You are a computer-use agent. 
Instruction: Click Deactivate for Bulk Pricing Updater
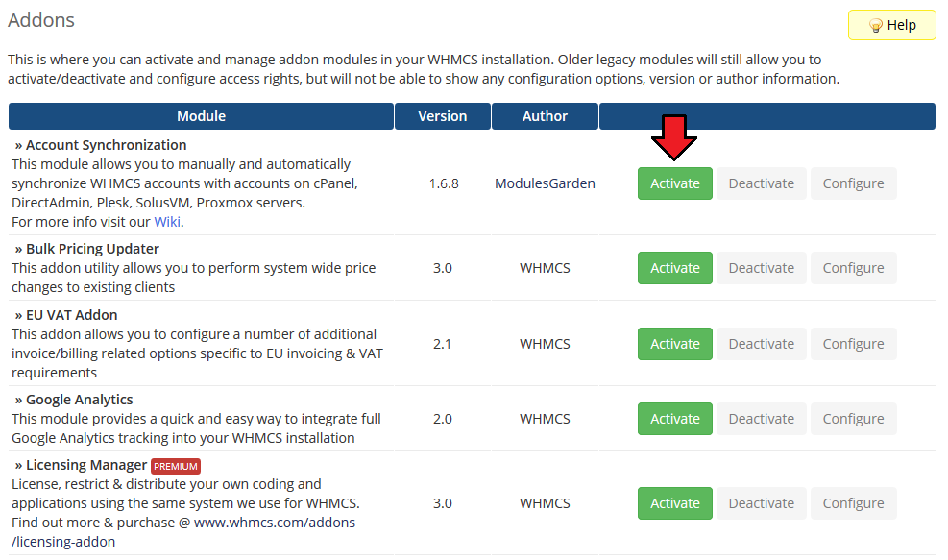[x=761, y=268]
